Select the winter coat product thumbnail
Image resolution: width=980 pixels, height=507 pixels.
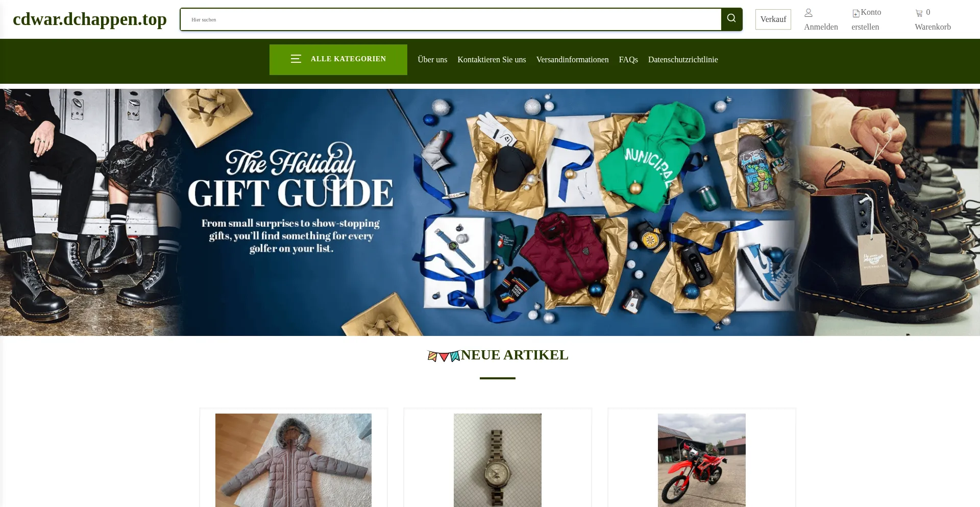[293, 460]
